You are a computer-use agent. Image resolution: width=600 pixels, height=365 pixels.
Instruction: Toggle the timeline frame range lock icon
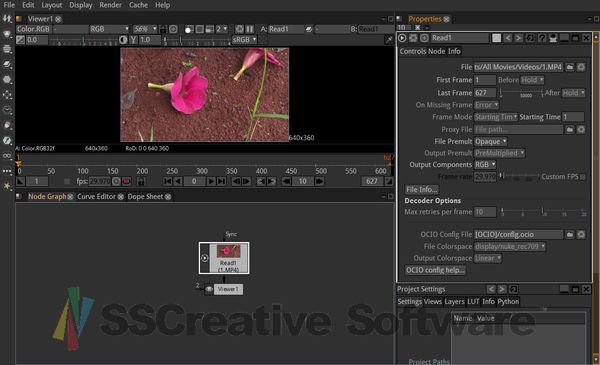pos(141,181)
